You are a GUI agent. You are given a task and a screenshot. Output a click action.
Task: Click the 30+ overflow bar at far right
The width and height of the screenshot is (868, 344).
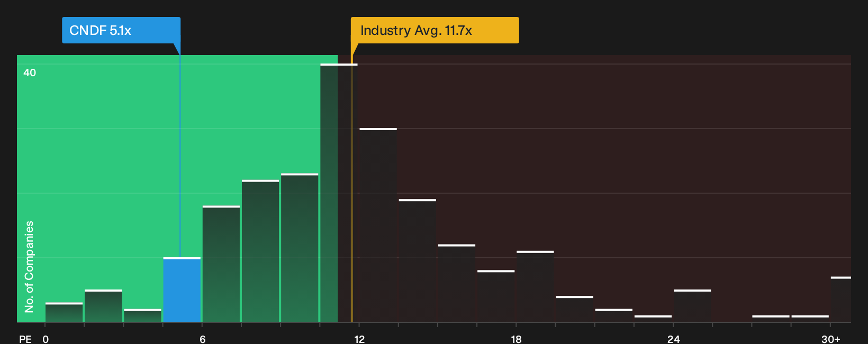click(840, 300)
